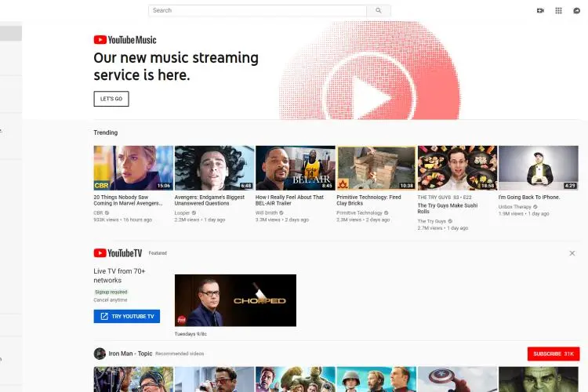This screenshot has width=588, height=392.
Task: Click the YouTube TV logo
Action: coord(118,253)
